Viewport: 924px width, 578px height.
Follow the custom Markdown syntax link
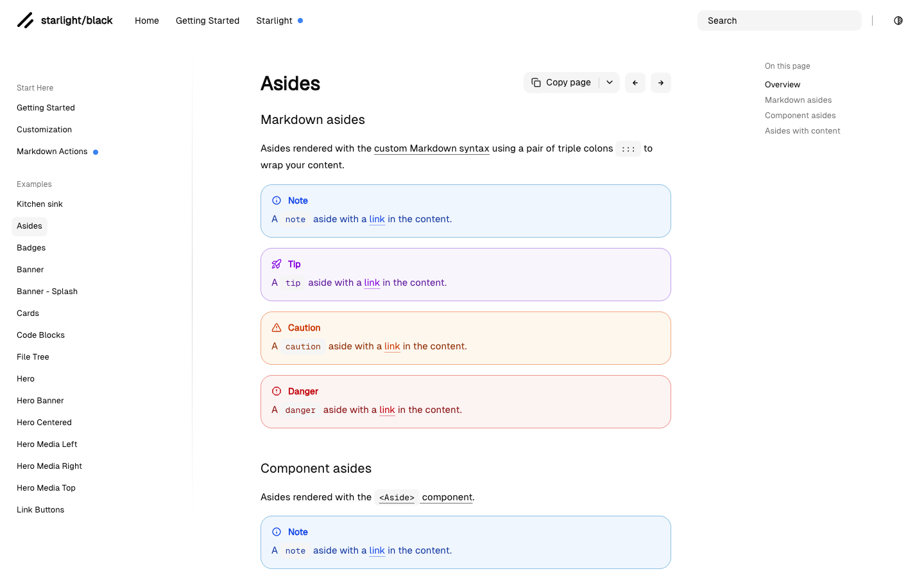pos(432,148)
